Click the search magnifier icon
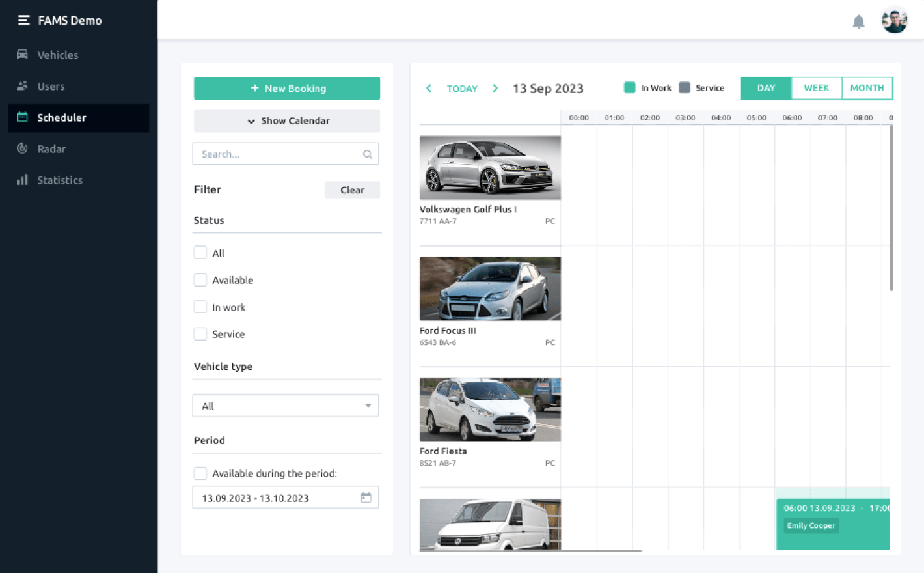The width and height of the screenshot is (924, 573). point(368,154)
